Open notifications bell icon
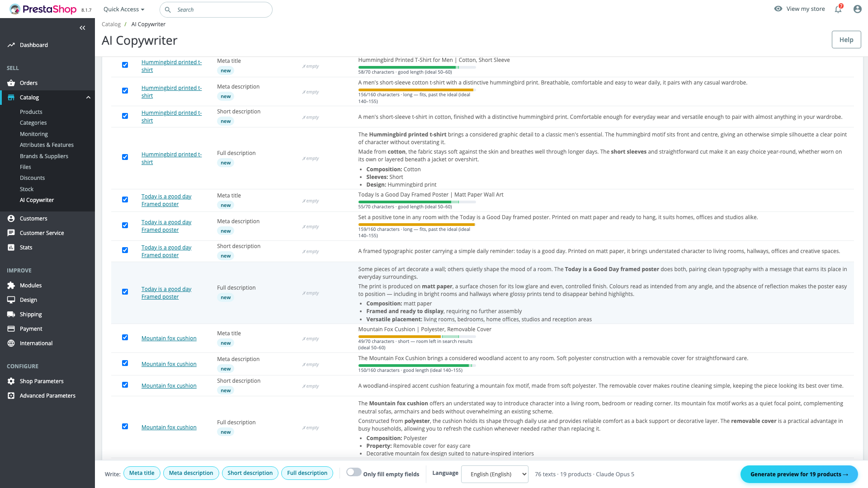The image size is (868, 488). [838, 9]
